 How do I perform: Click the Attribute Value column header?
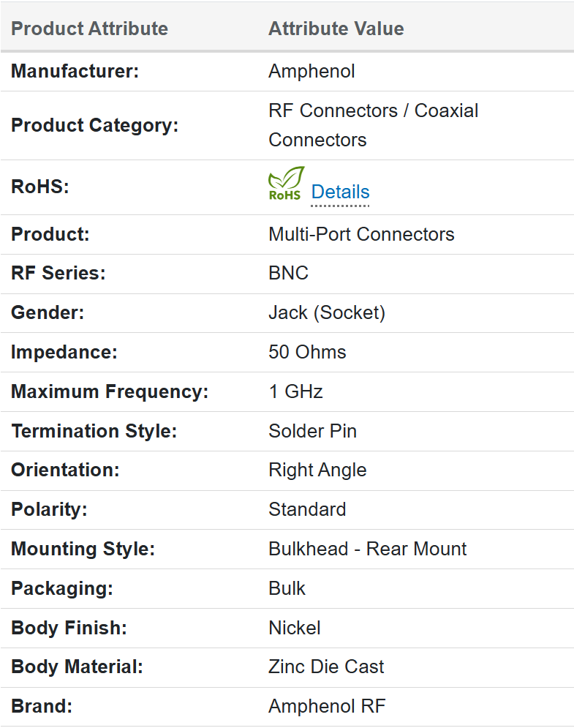[x=336, y=29]
